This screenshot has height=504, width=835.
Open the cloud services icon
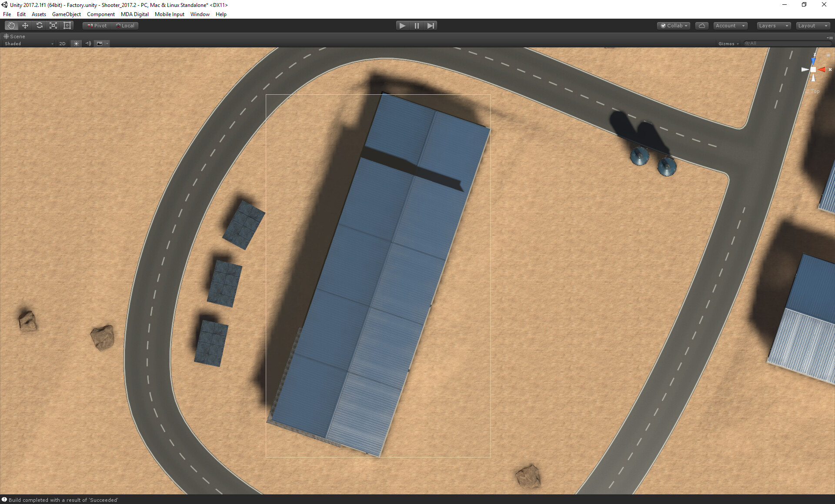point(701,26)
